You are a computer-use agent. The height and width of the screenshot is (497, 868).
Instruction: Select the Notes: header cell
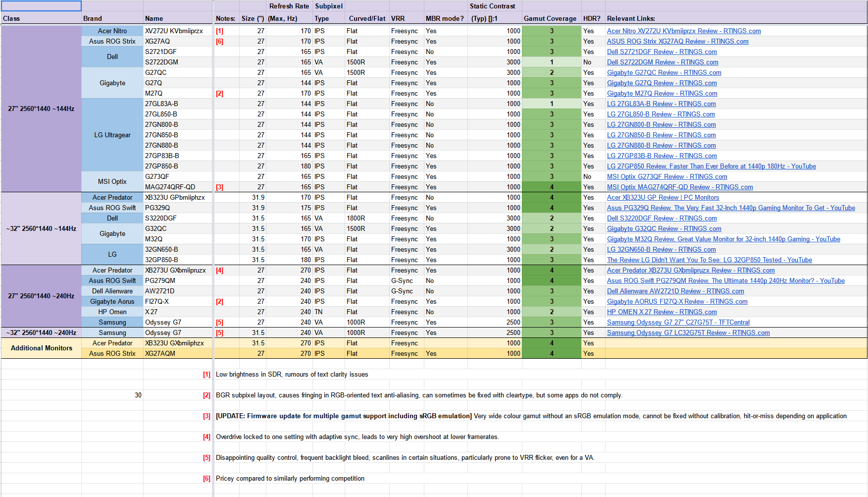click(226, 18)
